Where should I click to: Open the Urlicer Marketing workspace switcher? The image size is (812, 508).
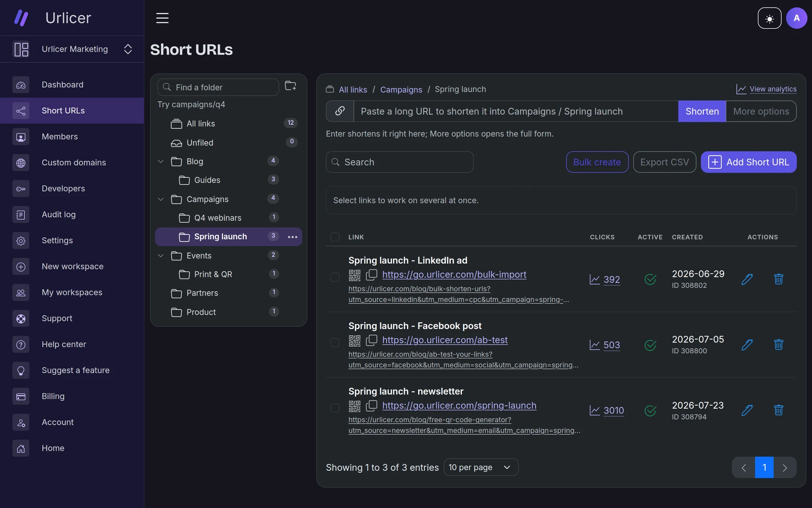tap(72, 49)
